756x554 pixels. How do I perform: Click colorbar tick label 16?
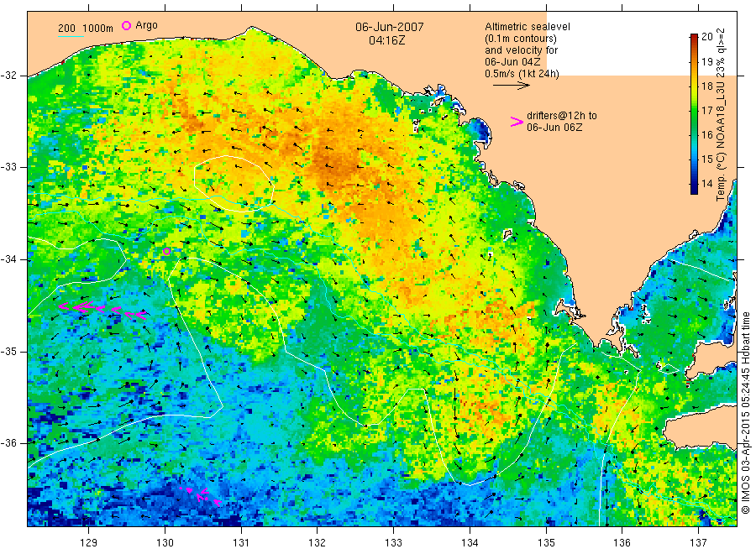[707, 135]
